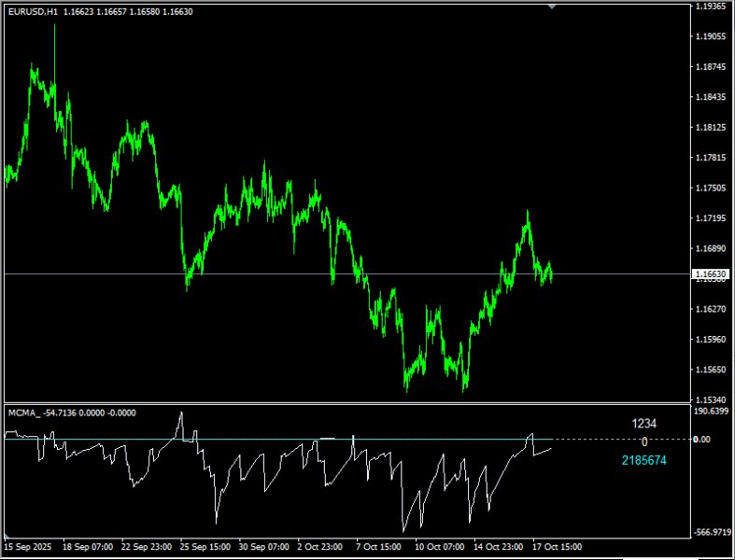Screen dimensions: 735x560
Task: Click the 1.19055 price scale label
Action: [x=711, y=36]
